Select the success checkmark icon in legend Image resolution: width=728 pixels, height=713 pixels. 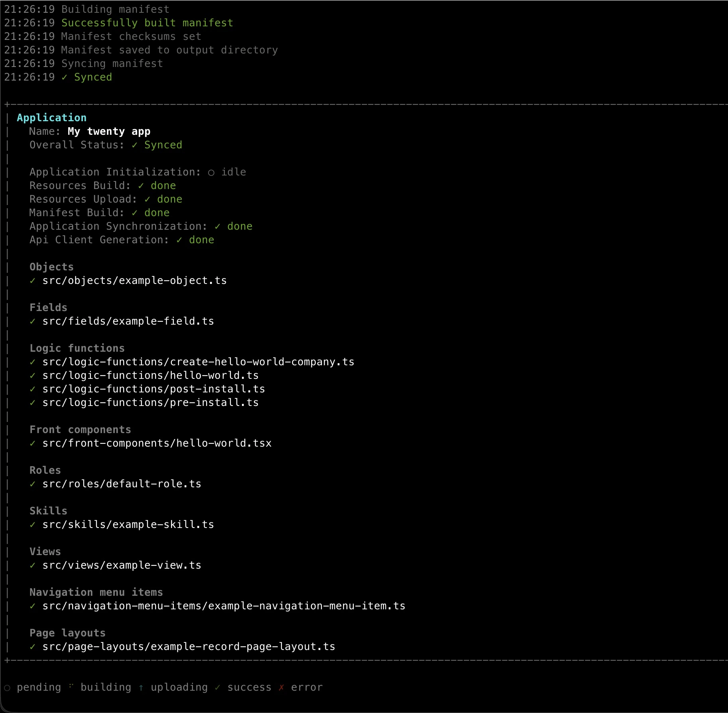(x=218, y=687)
